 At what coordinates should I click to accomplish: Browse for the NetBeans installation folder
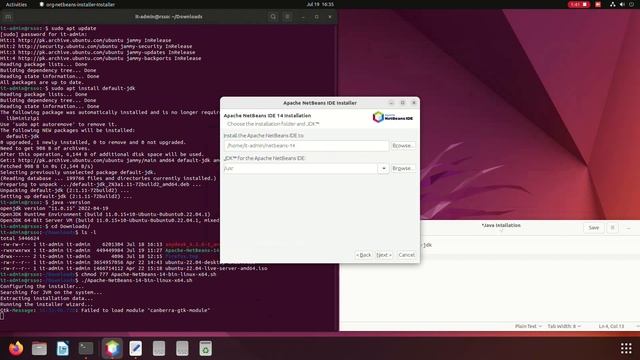pos(403,146)
